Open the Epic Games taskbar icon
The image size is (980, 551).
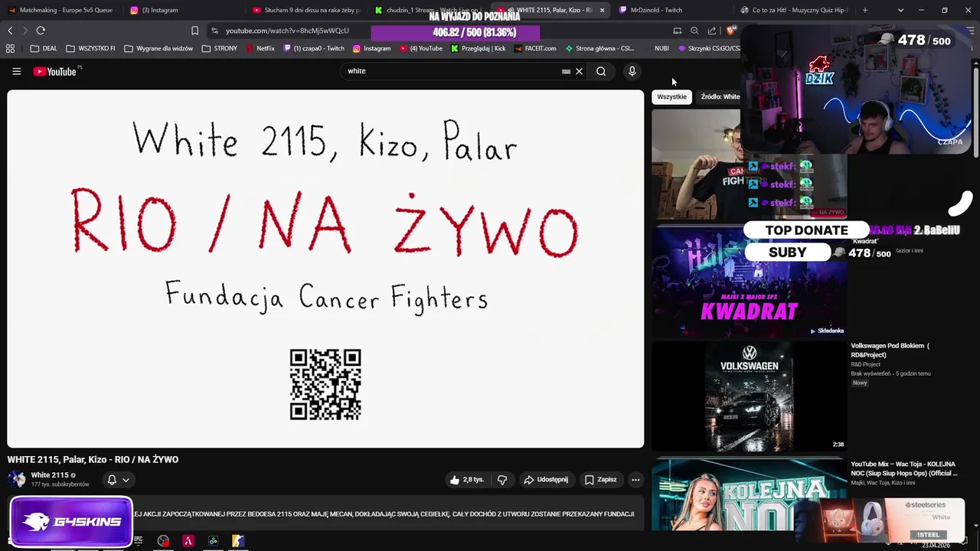pyautogui.click(x=138, y=541)
